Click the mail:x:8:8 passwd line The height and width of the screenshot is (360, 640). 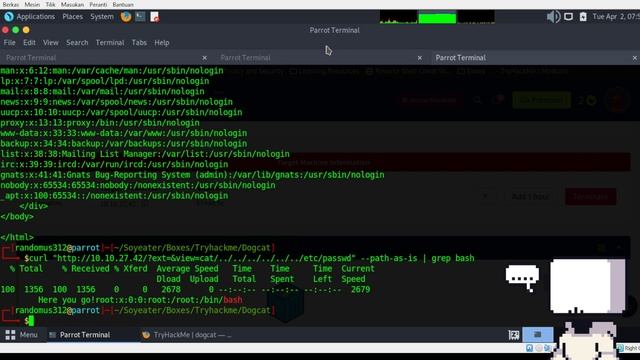(x=102, y=91)
